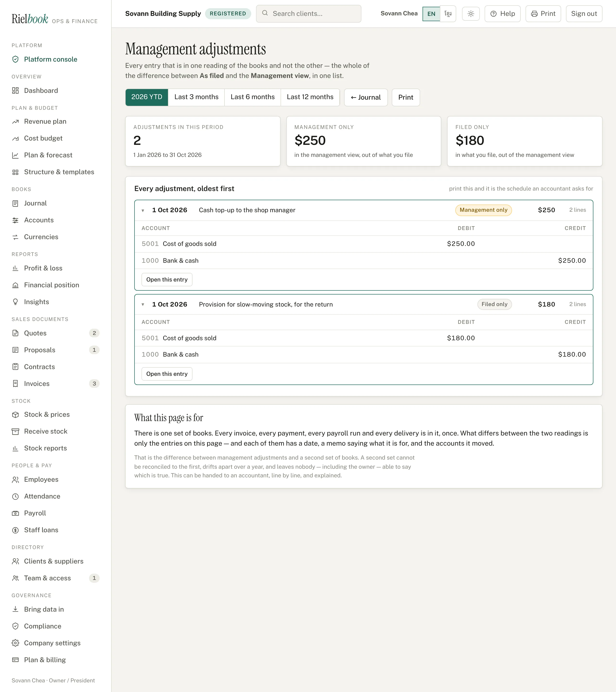The height and width of the screenshot is (692, 616).
Task: Open Invoices in the sidebar
Action: coord(56,384)
